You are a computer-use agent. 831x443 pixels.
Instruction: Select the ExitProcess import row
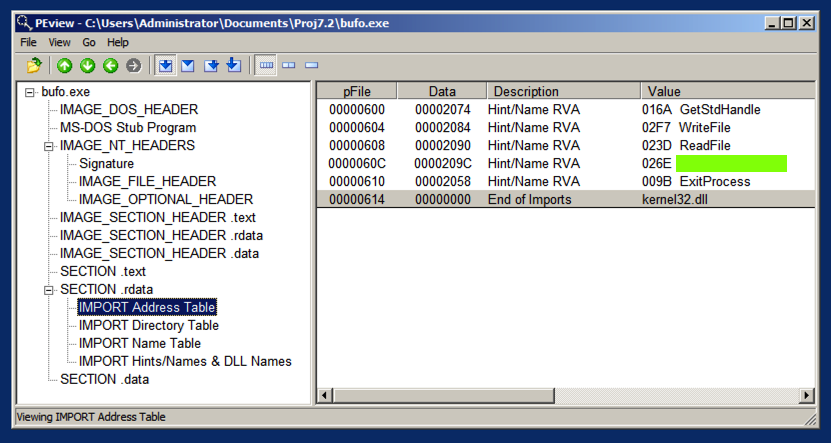click(x=565, y=182)
